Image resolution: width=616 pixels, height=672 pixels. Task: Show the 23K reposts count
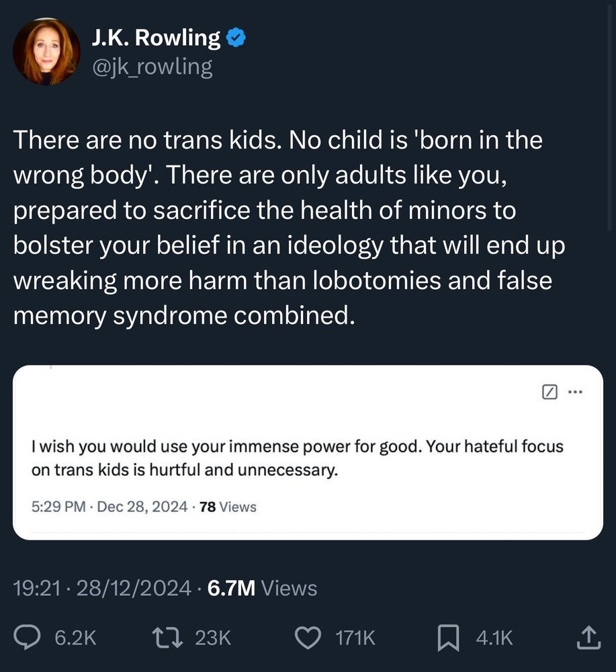[x=213, y=638]
